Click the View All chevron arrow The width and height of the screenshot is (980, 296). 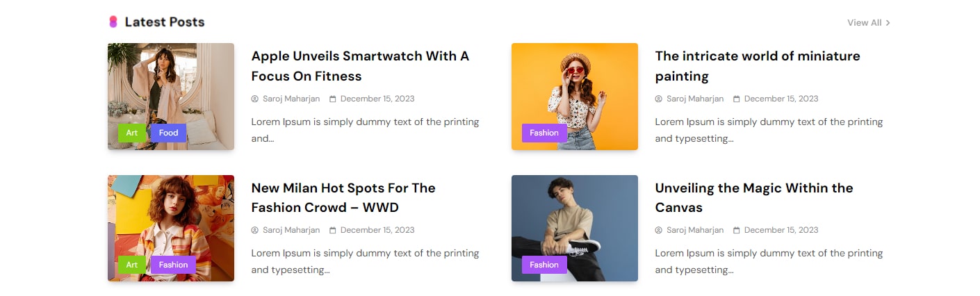(x=888, y=23)
